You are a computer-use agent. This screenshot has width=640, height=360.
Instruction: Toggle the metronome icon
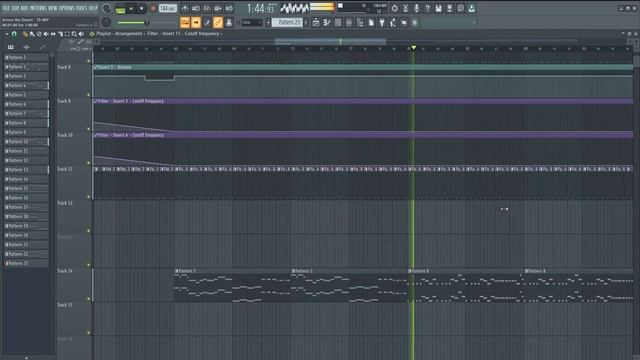pos(185,8)
